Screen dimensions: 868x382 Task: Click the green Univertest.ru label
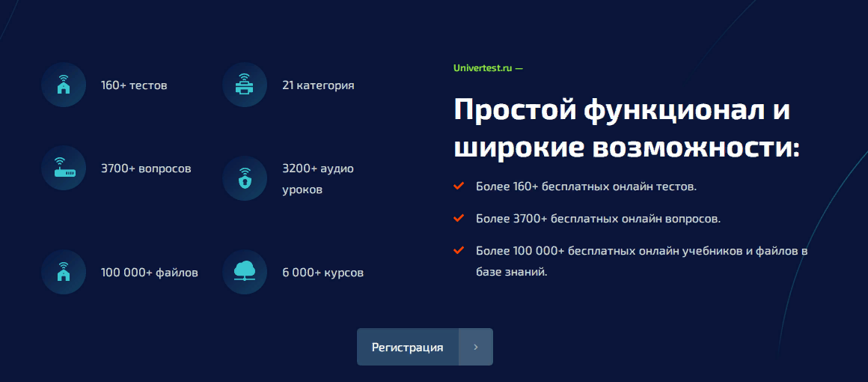click(x=488, y=67)
